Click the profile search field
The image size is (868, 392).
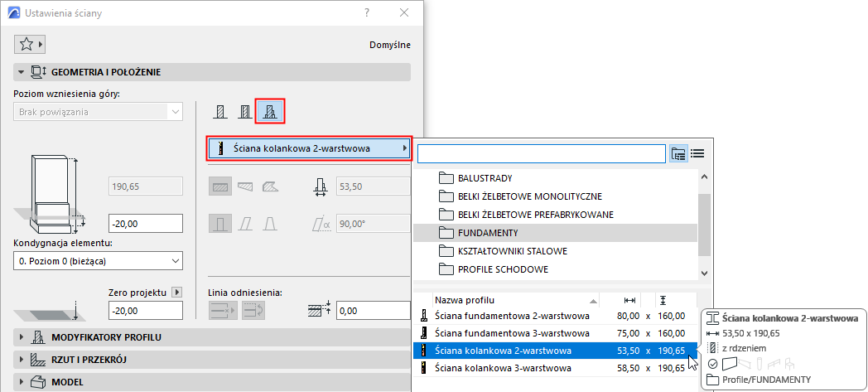tap(541, 153)
